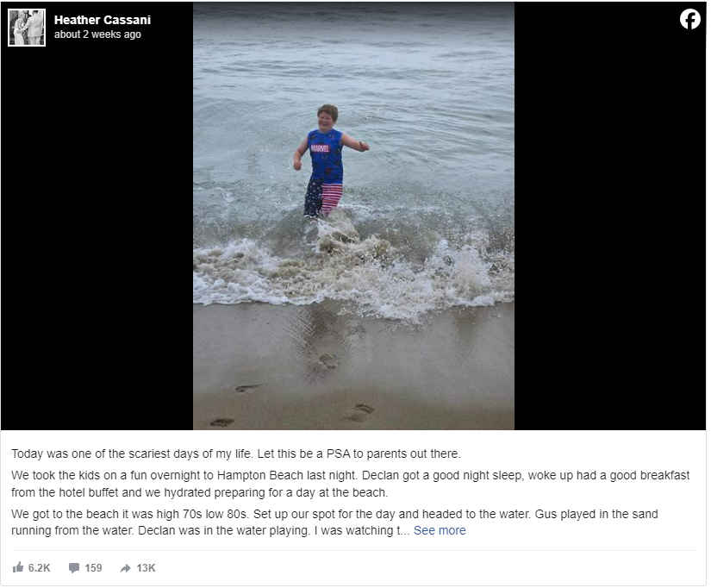The height and width of the screenshot is (588, 711).
Task: Click the 13K shares count
Action: tap(146, 568)
